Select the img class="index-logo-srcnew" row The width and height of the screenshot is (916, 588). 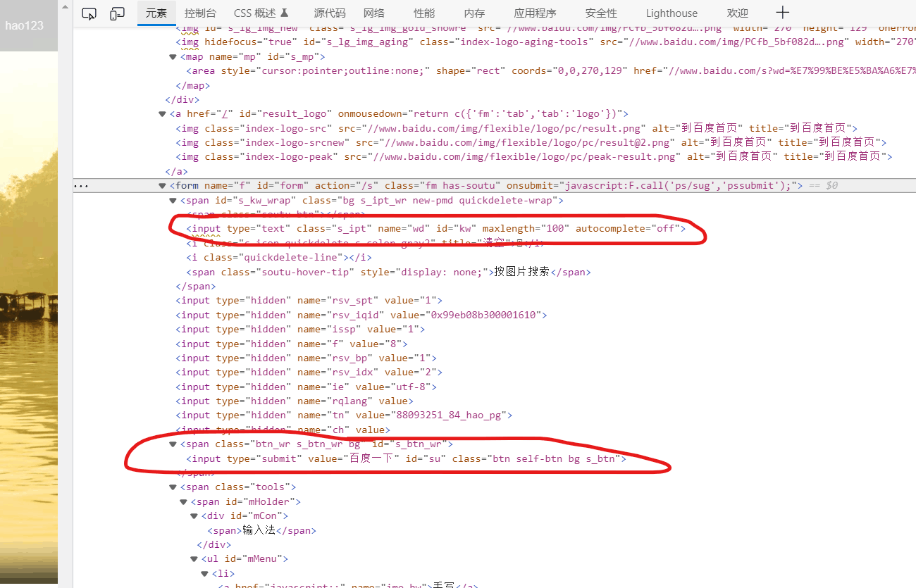tap(531, 143)
